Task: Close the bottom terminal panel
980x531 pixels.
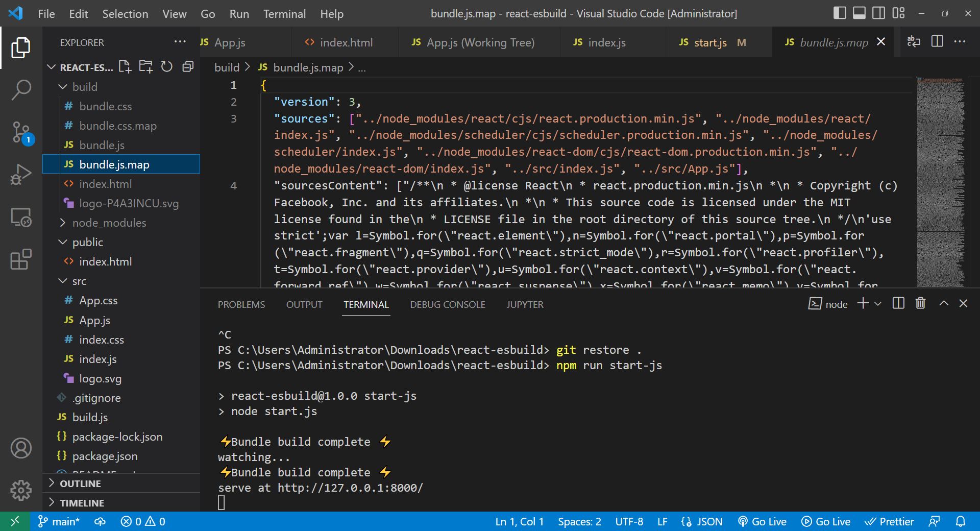Action: coord(963,304)
